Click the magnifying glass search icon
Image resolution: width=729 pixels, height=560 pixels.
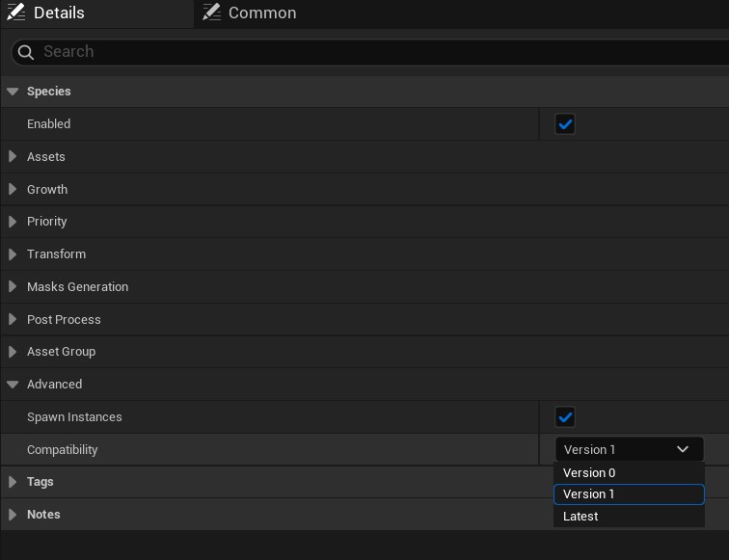(x=26, y=52)
